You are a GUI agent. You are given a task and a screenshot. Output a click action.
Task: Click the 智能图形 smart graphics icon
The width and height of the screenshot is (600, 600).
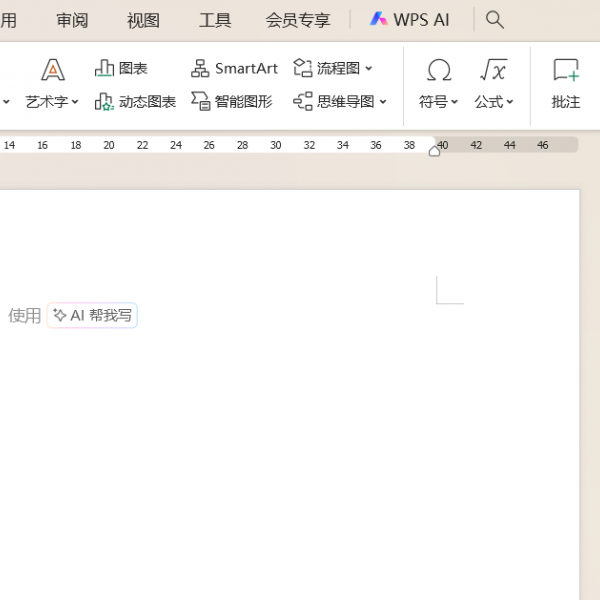[201, 101]
